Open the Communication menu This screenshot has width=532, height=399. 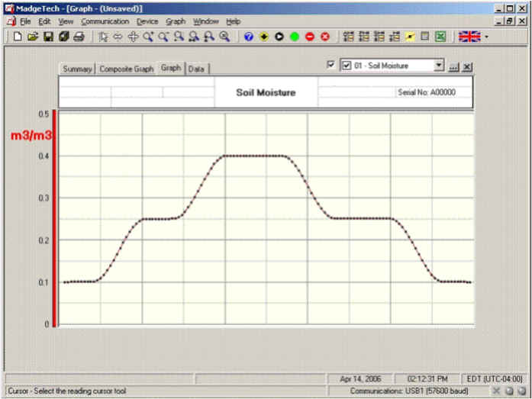coord(105,21)
